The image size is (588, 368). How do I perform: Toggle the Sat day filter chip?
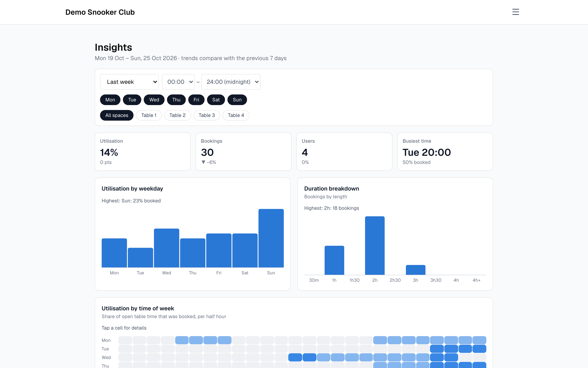coord(216,100)
